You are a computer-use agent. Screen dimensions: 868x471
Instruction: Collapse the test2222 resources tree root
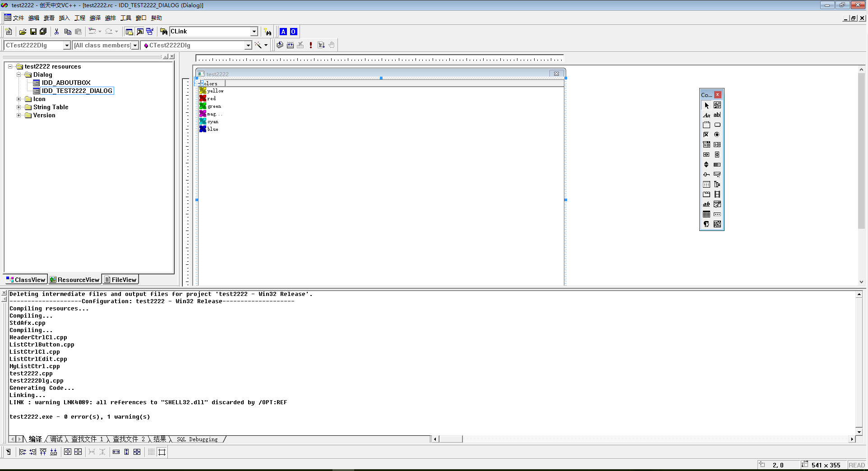click(10, 67)
